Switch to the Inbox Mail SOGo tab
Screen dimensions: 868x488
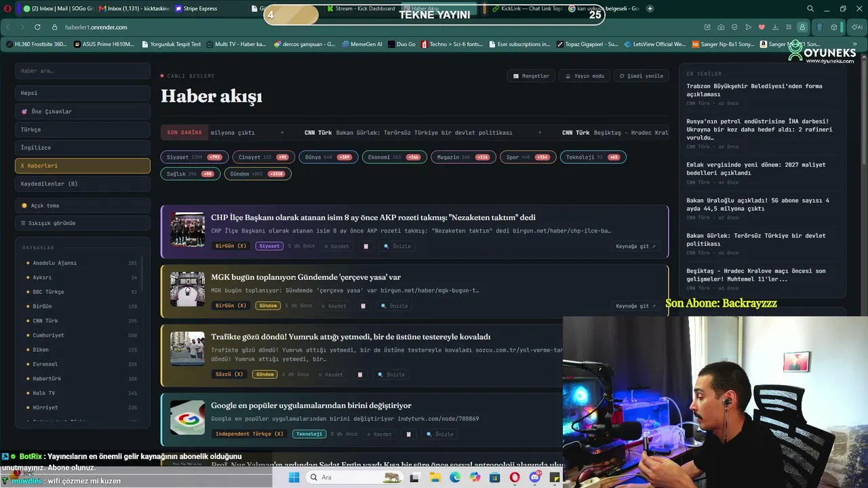(x=58, y=9)
